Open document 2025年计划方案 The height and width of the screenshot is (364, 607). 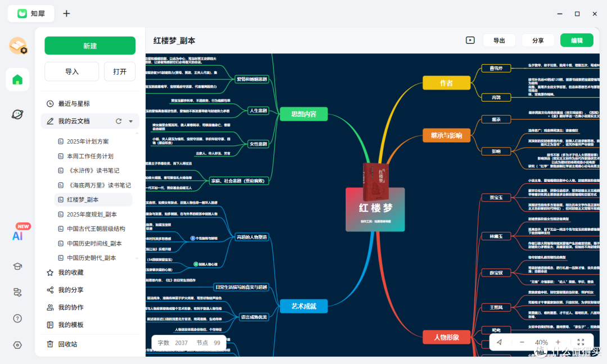click(x=93, y=142)
